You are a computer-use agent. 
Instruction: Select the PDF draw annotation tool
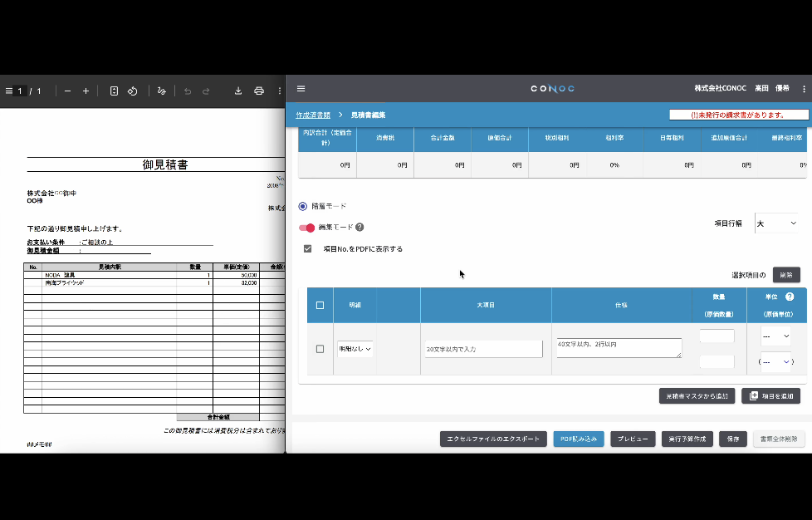[161, 91]
